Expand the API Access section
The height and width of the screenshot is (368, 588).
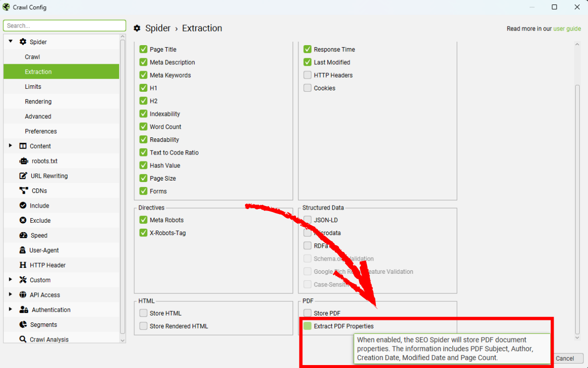pos(11,295)
